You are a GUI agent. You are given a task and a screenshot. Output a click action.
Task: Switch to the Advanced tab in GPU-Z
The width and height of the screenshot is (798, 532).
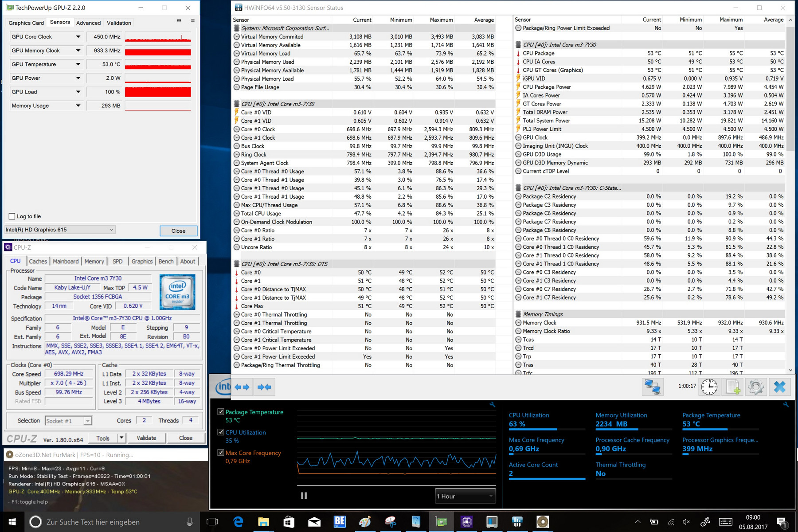coord(88,23)
